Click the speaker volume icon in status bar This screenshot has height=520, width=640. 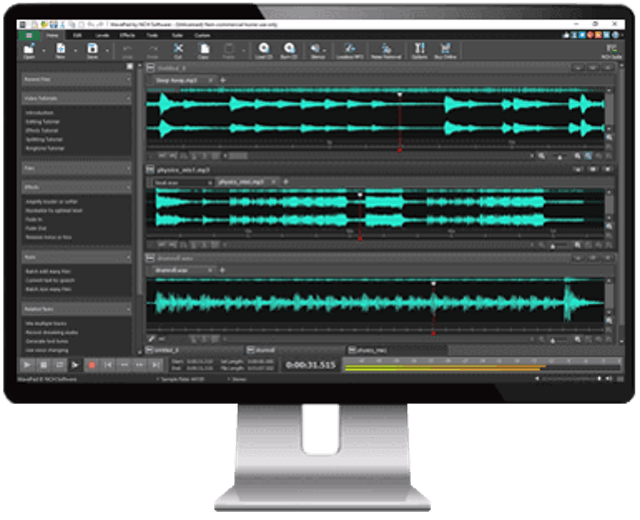(x=609, y=379)
